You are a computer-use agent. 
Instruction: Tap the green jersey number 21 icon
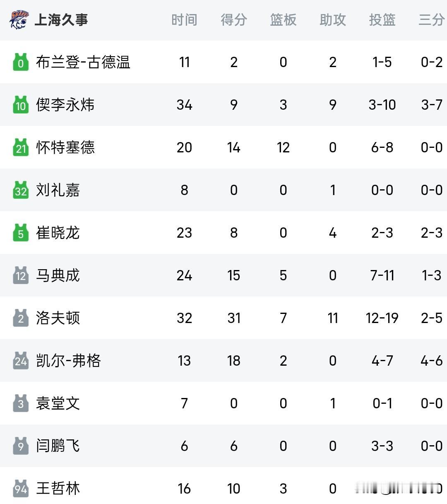coord(21,147)
